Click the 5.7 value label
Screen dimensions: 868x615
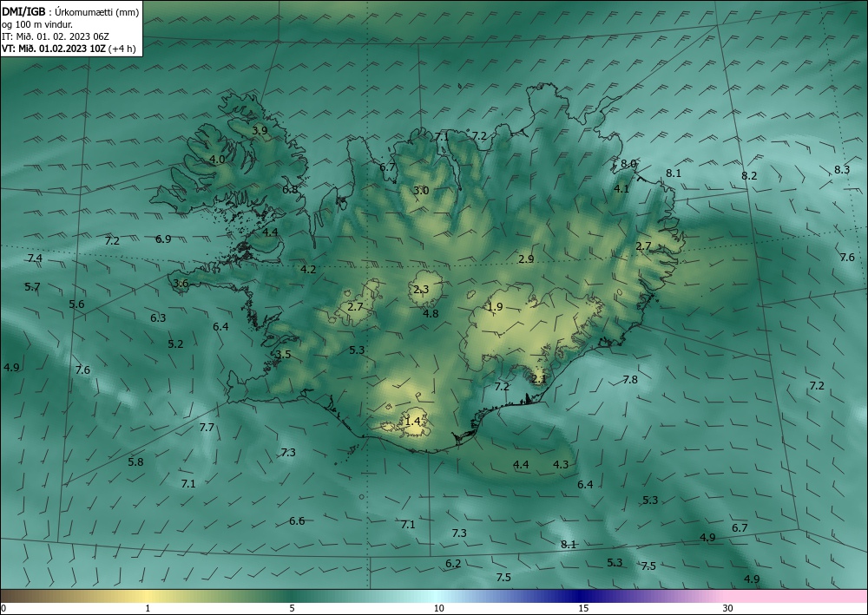click(x=32, y=286)
